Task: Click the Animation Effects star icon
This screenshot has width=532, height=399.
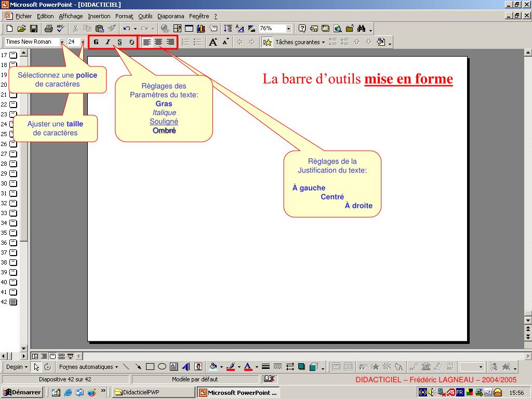Action: click(268, 42)
